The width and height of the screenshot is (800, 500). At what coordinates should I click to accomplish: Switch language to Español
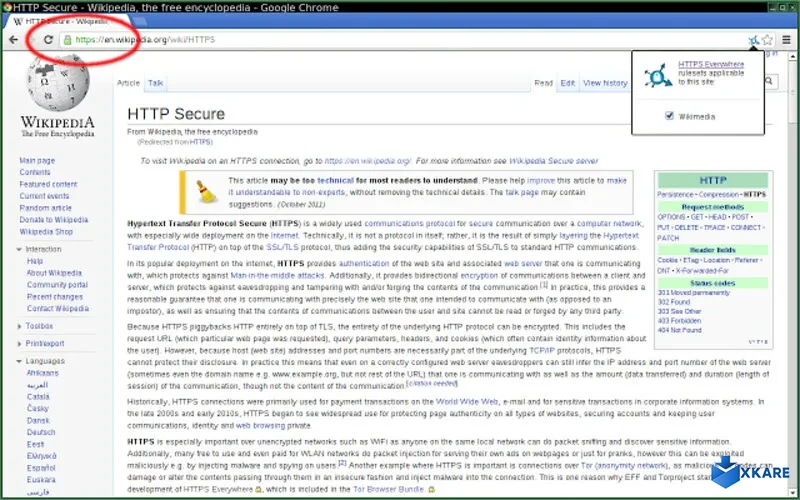41,468
